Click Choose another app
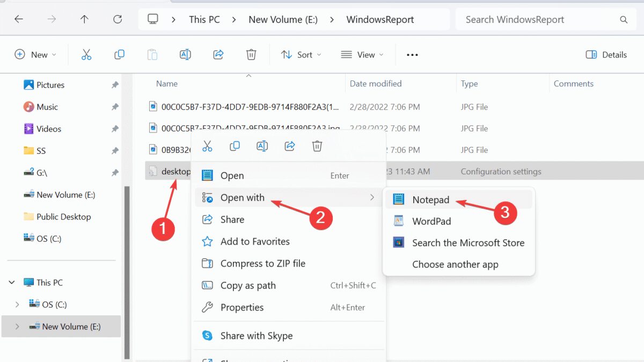 pos(455,264)
